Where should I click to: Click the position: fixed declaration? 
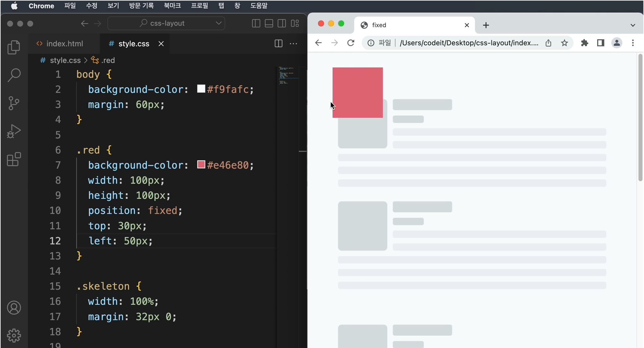tap(135, 210)
